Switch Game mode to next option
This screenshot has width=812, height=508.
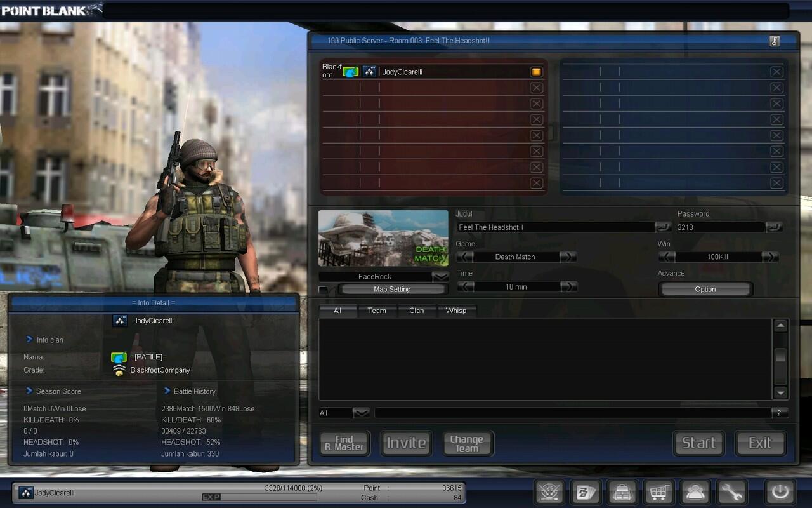pos(568,257)
